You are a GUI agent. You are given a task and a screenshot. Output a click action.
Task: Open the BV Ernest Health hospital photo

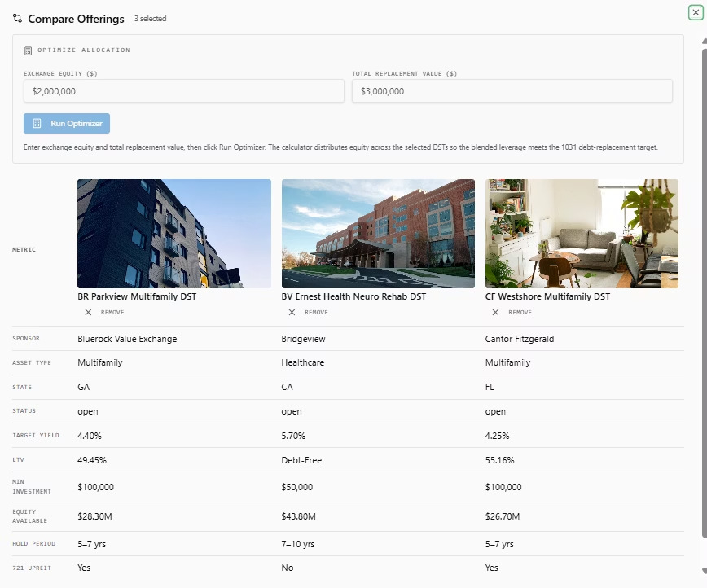(x=378, y=234)
